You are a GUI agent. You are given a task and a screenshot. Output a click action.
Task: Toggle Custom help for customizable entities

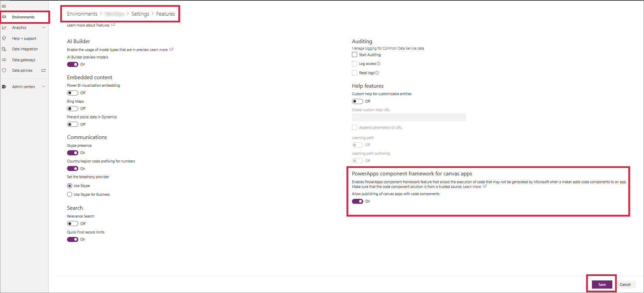click(357, 101)
